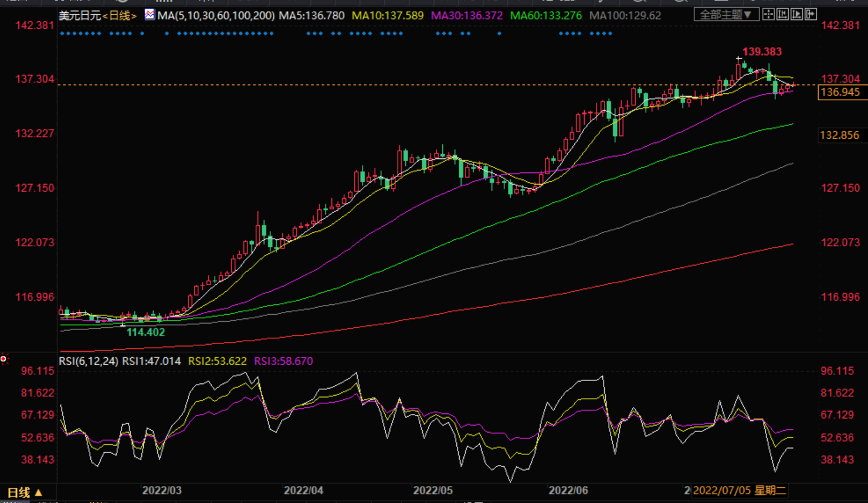Click the MA(5,10,30,60,100,200) indicator label
The height and width of the screenshot is (503, 868).
point(215,16)
